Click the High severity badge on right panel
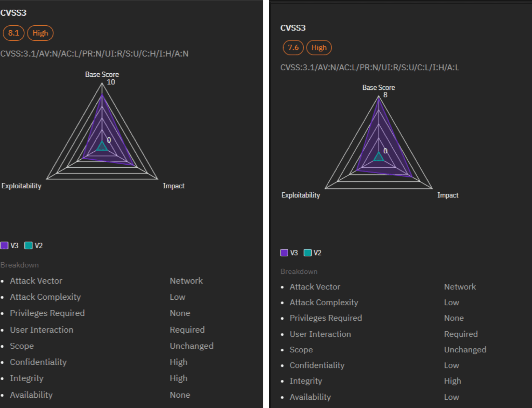532x408 pixels. click(x=319, y=48)
